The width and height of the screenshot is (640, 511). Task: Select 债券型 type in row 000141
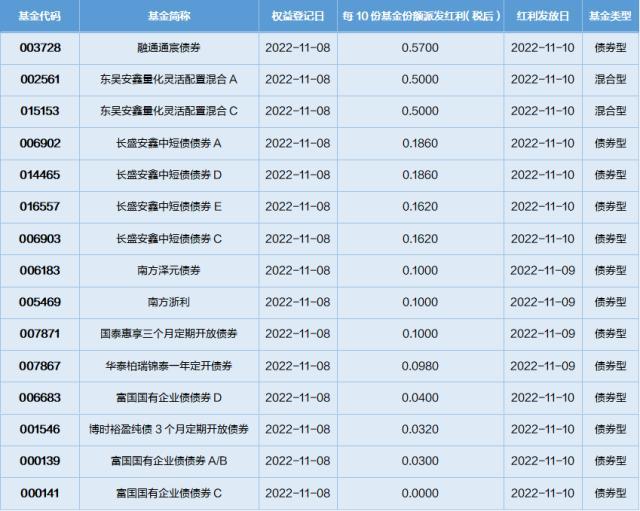pyautogui.click(x=611, y=493)
